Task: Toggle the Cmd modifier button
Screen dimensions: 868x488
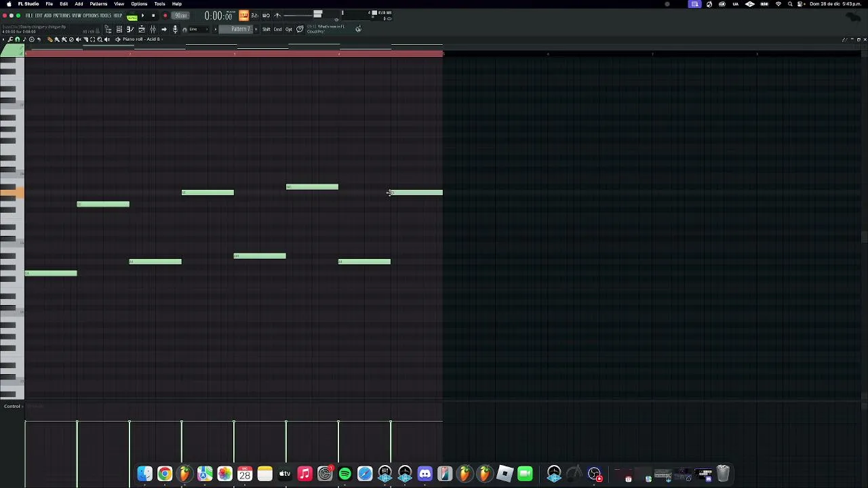Action: [x=277, y=29]
